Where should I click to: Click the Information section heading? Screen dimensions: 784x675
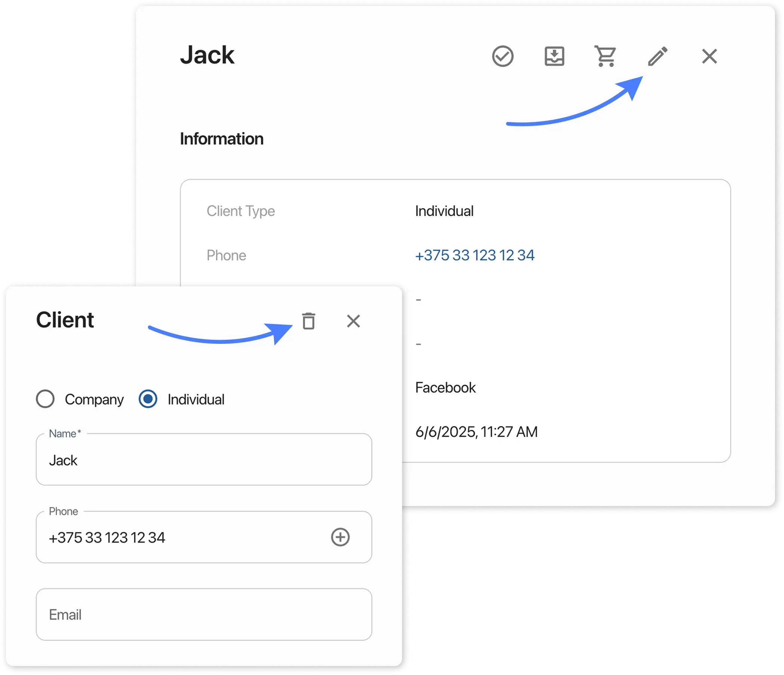click(x=221, y=139)
